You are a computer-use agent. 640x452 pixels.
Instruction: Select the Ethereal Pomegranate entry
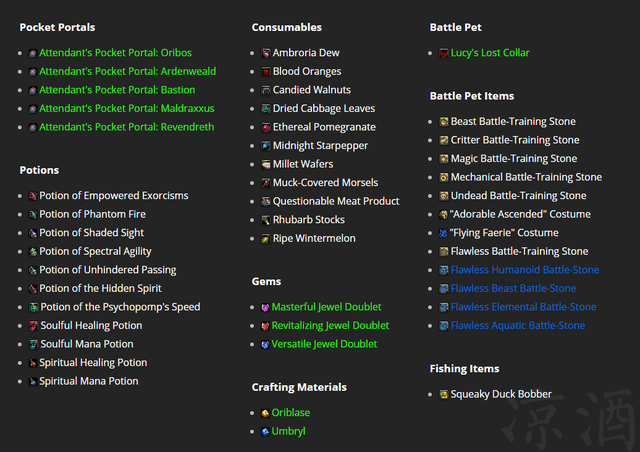coord(324,128)
